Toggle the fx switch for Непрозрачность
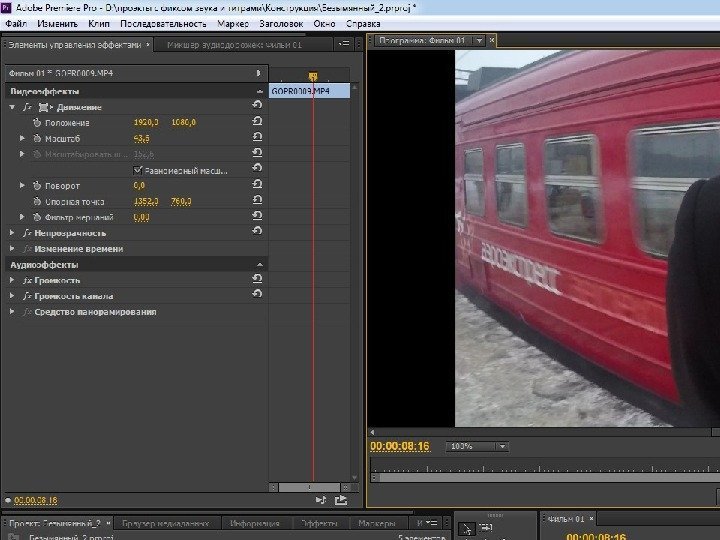 pos(26,232)
